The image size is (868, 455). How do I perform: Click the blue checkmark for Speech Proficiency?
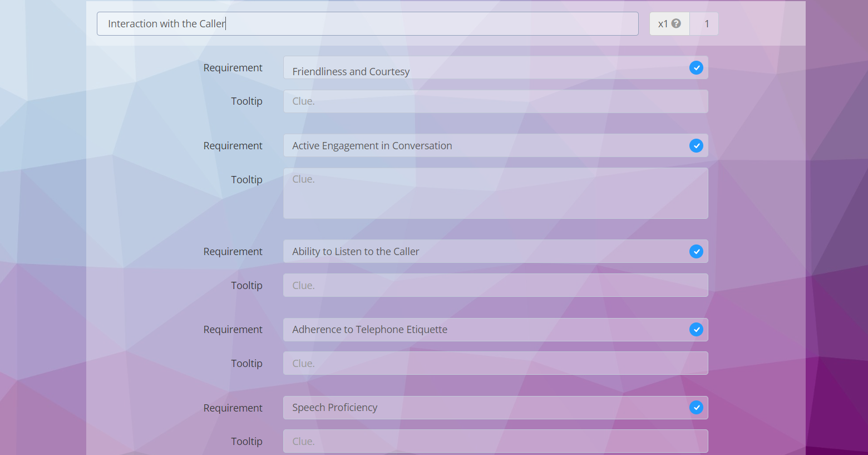[696, 408]
